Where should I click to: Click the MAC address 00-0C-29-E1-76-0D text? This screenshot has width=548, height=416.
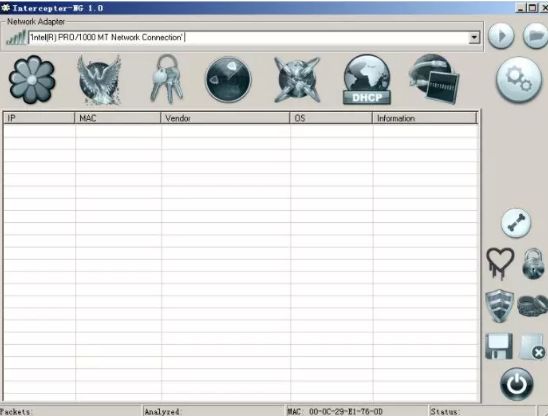coord(346,412)
